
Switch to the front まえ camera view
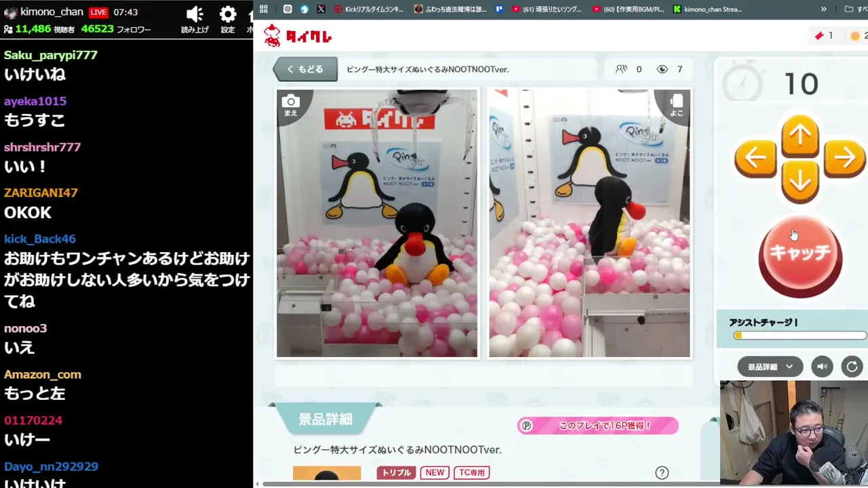[290, 105]
